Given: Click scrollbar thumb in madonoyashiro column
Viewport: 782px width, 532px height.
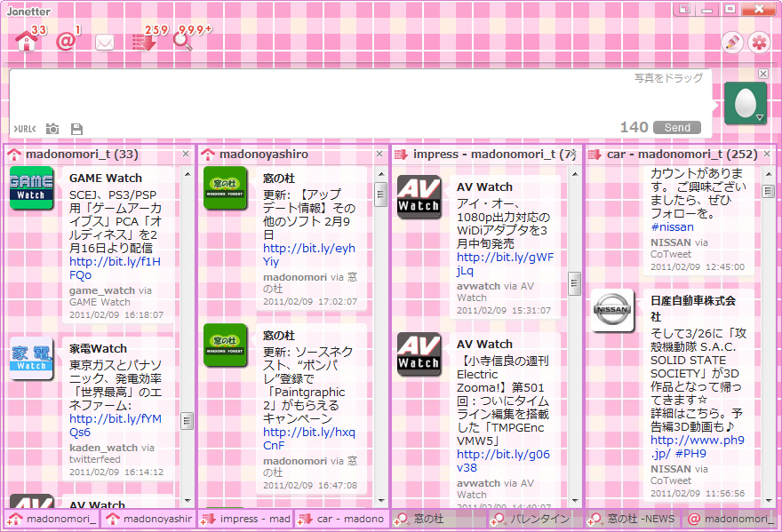Looking at the screenshot, I should 381,195.
